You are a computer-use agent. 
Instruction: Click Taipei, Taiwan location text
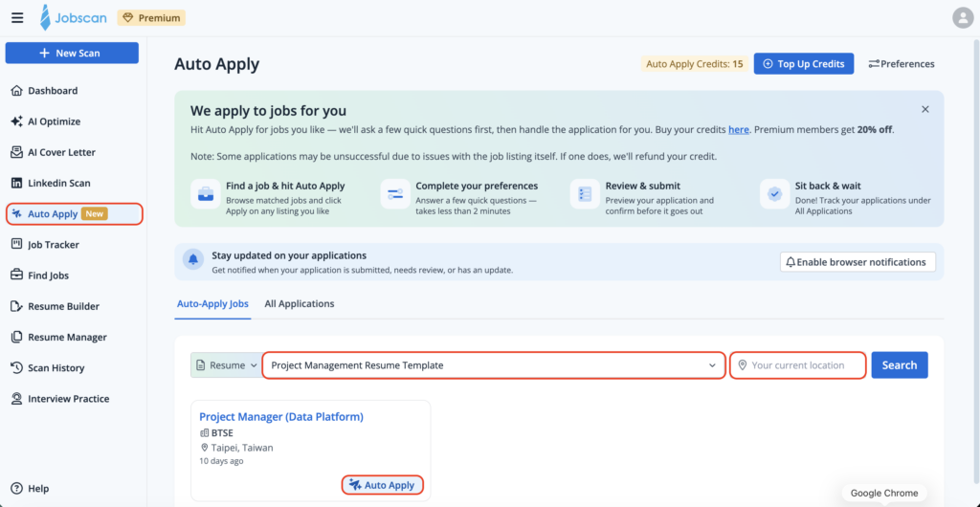242,448
